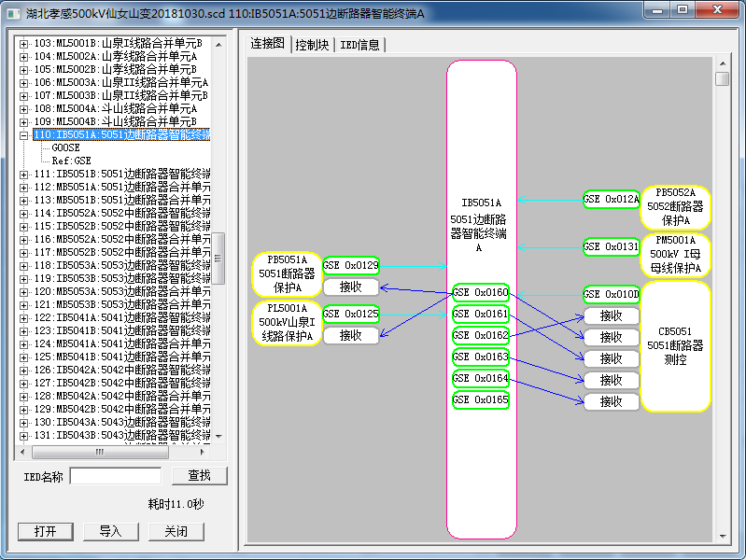This screenshot has width=746, height=560.
Task: Open the IED信息 tab
Action: click(359, 45)
